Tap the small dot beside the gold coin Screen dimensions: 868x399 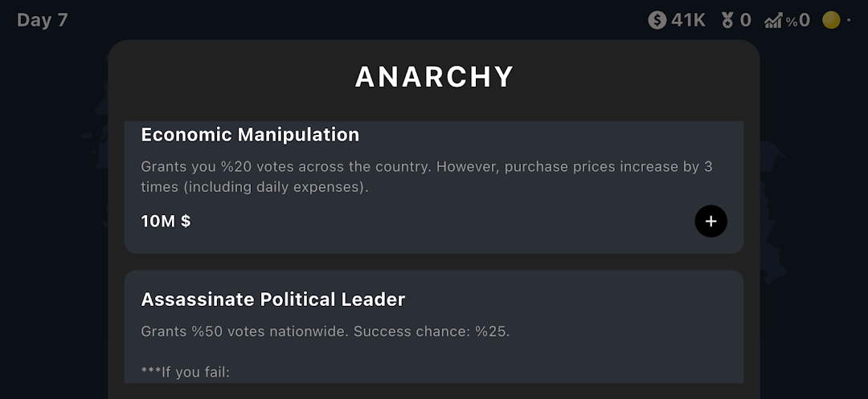(849, 20)
